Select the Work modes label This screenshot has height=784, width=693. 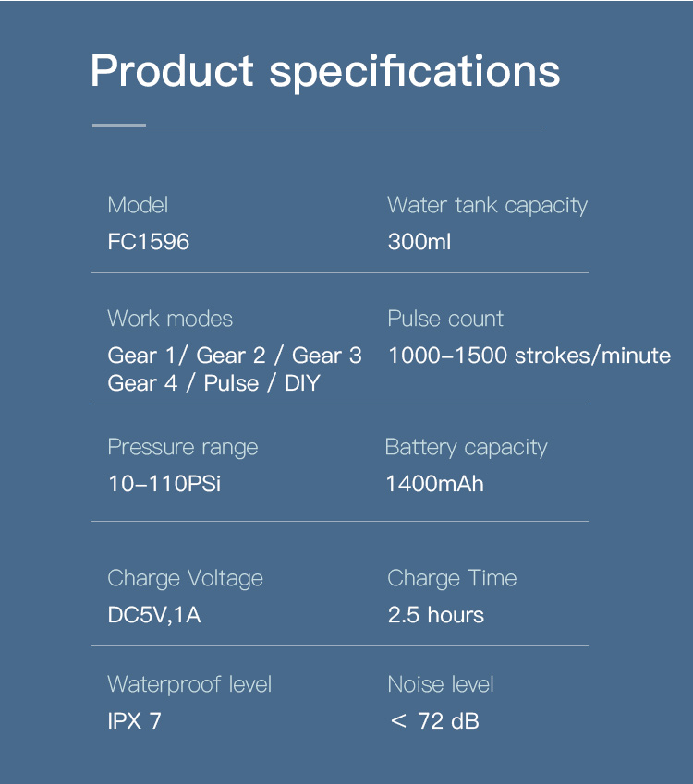(x=170, y=319)
